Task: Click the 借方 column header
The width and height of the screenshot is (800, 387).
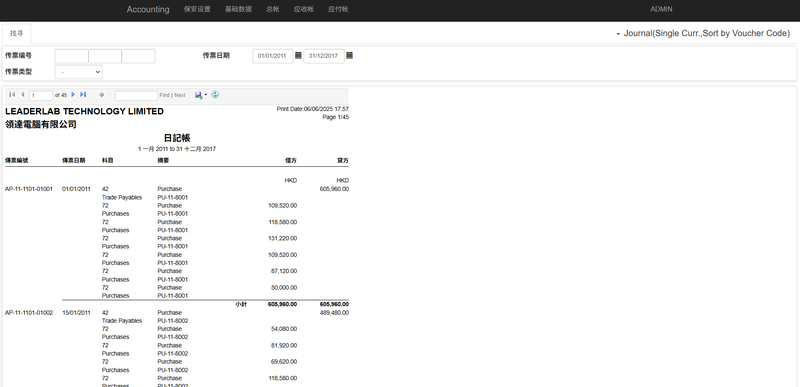Action: click(x=291, y=161)
